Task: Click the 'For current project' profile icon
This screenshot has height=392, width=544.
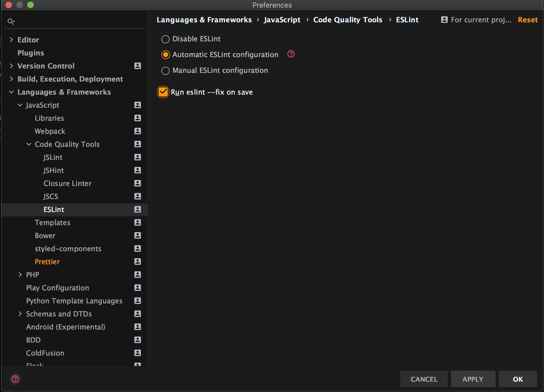Action: [444, 20]
